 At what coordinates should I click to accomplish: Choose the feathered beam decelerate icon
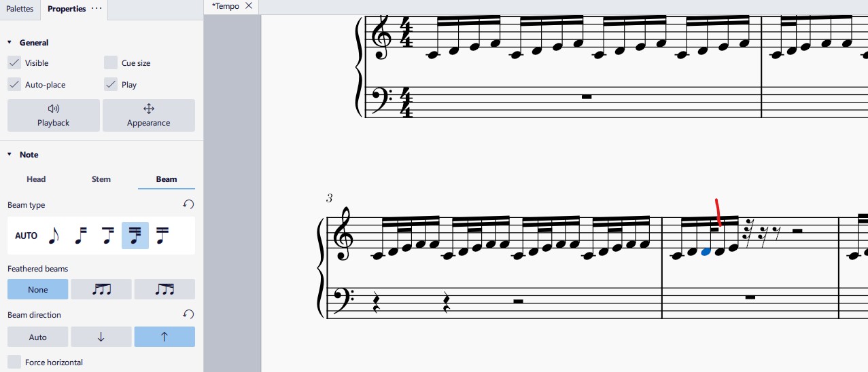tap(101, 289)
